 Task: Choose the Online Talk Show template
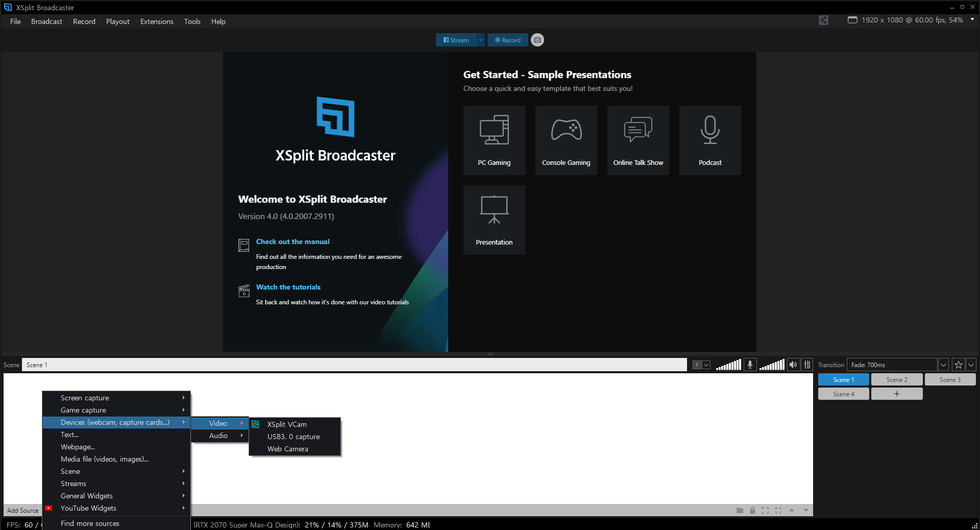(x=638, y=140)
